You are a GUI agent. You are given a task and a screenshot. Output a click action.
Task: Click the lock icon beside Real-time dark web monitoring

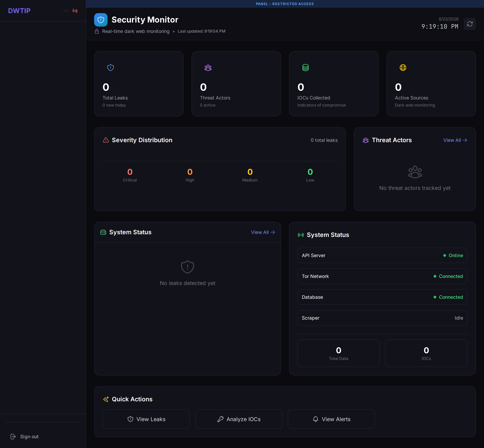point(97,31)
